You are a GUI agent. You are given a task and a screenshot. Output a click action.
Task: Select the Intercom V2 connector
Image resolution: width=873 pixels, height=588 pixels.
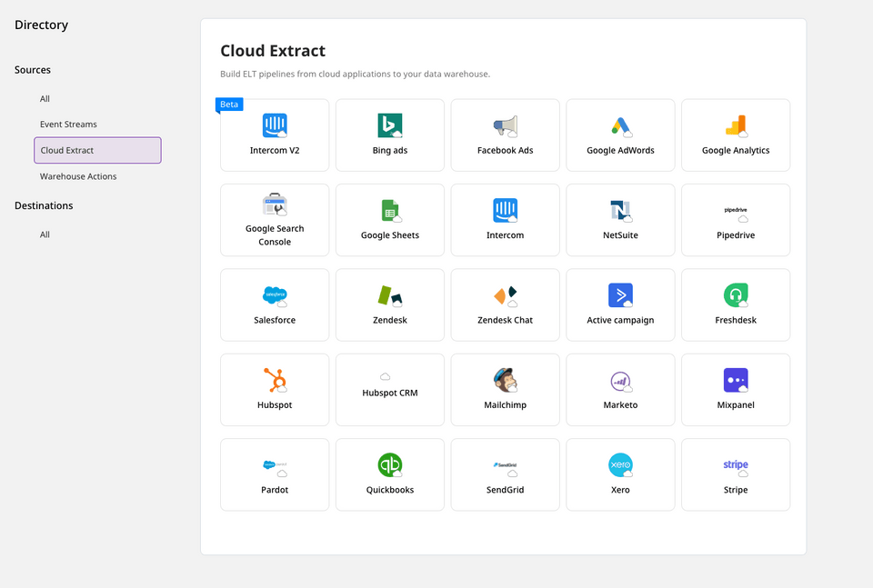tap(274, 135)
